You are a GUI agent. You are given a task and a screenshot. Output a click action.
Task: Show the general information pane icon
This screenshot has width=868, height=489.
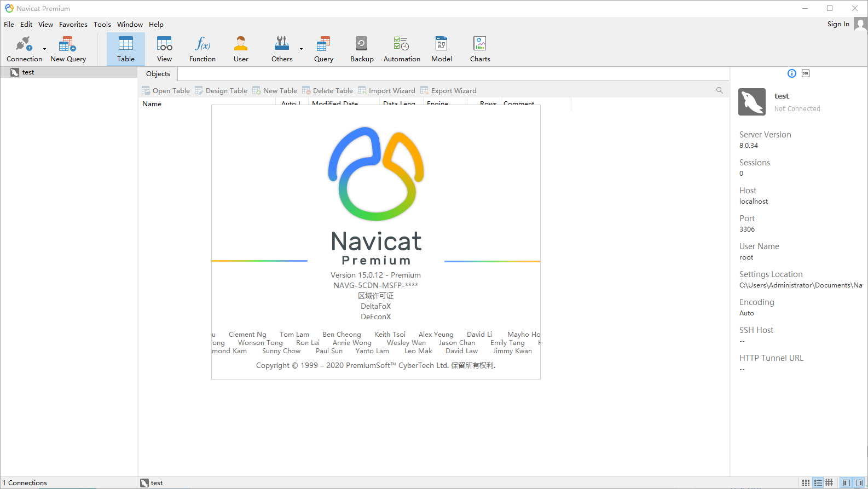tap(792, 73)
